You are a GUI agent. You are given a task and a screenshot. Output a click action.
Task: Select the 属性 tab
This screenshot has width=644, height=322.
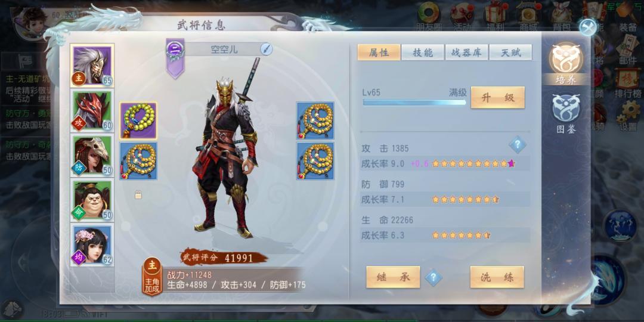click(379, 52)
